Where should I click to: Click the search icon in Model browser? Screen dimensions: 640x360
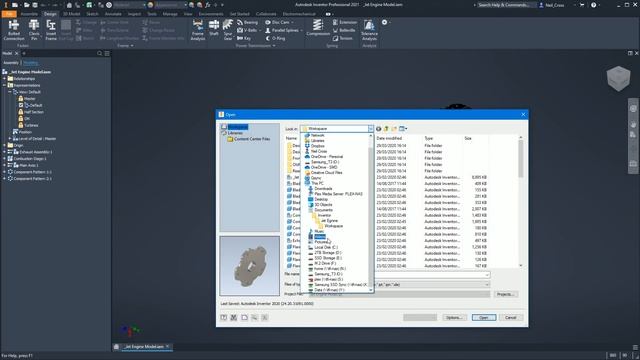click(100, 53)
